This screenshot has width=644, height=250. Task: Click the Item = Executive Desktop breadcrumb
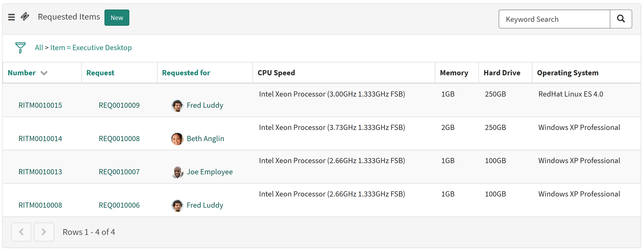[x=91, y=48]
